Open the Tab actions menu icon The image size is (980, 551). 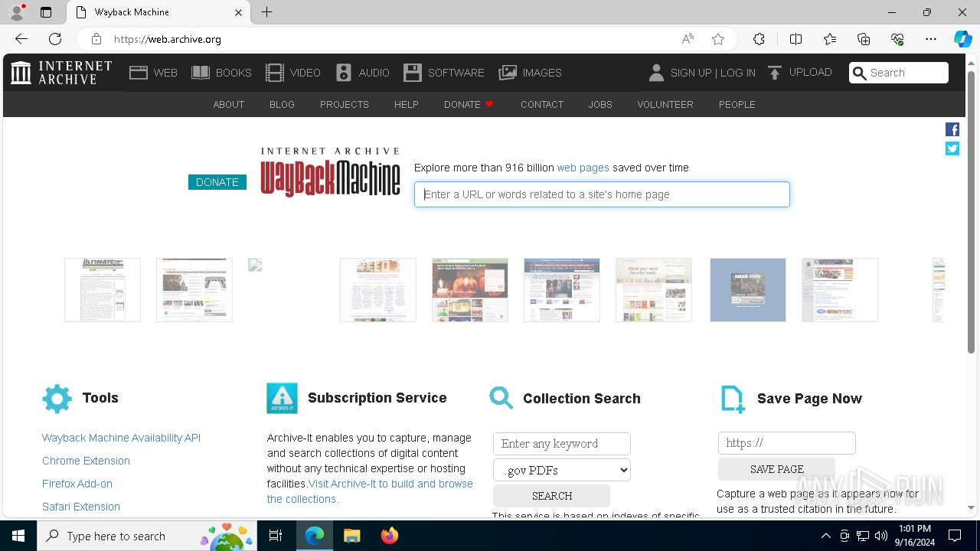[46, 12]
